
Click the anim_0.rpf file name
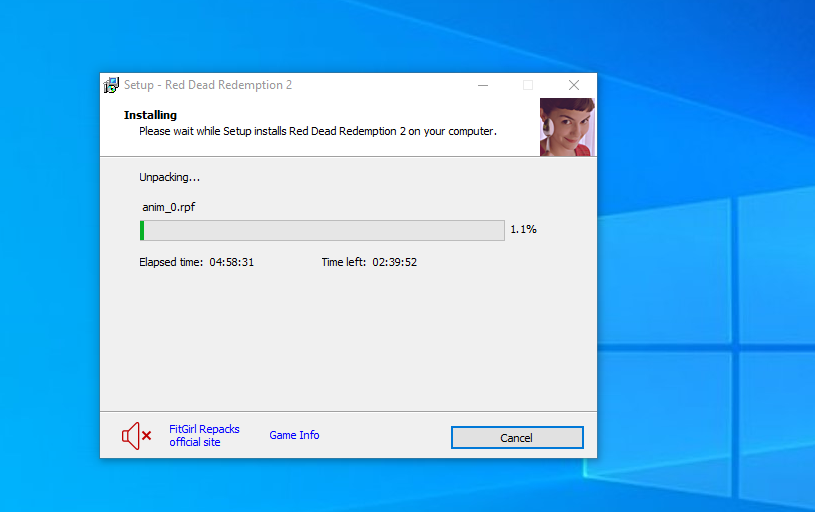pyautogui.click(x=169, y=207)
